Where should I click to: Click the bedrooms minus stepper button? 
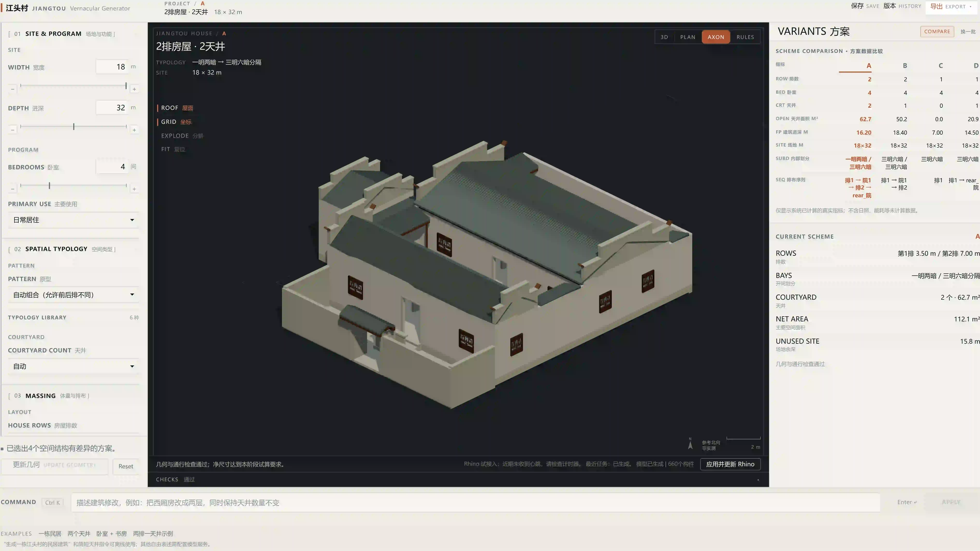click(x=13, y=189)
